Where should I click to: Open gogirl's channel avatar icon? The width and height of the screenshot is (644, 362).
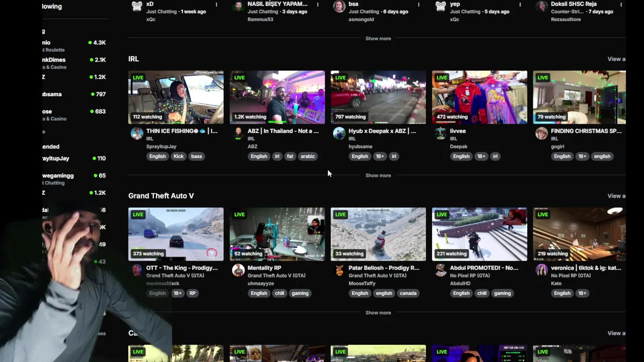(x=541, y=133)
